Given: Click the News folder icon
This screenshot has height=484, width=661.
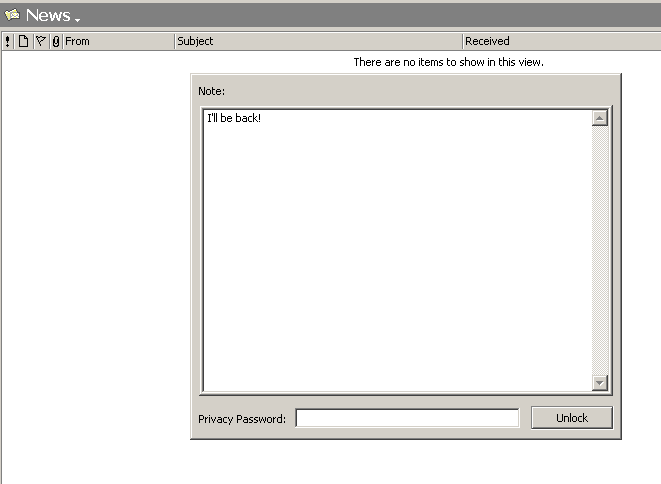Looking at the screenshot, I should [x=12, y=15].
